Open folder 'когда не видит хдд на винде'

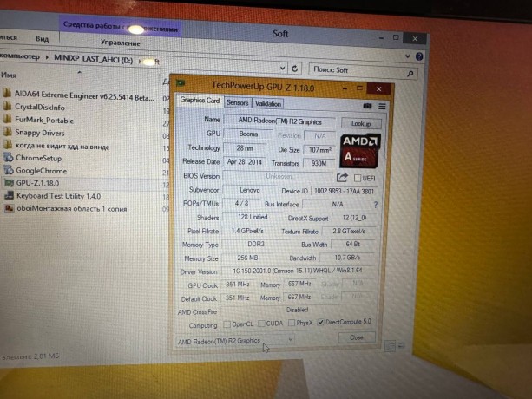(x=62, y=147)
